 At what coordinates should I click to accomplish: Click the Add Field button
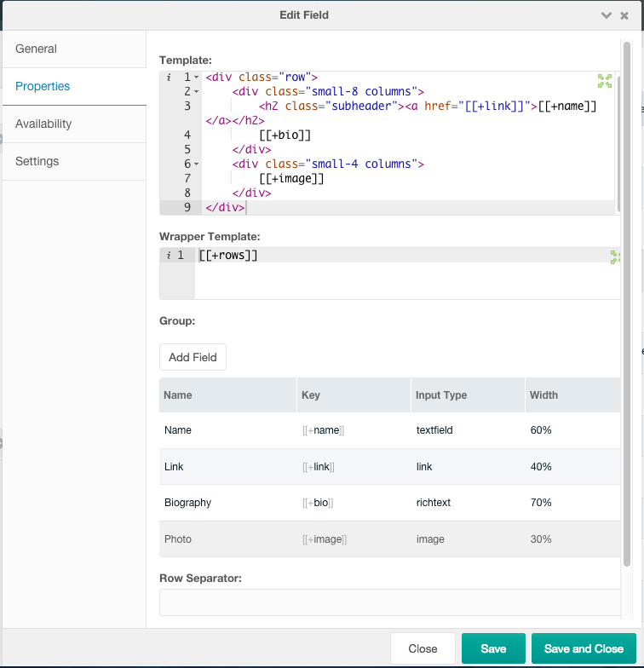click(x=193, y=357)
